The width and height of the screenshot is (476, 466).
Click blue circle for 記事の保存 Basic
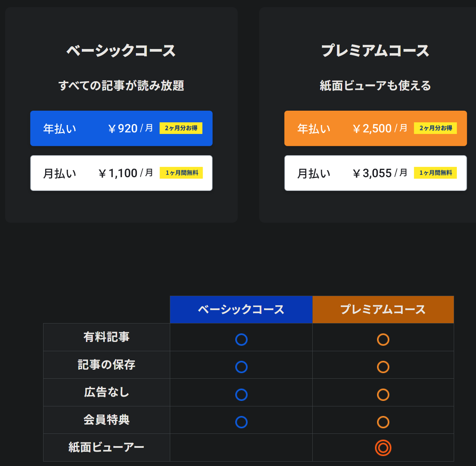point(241,367)
